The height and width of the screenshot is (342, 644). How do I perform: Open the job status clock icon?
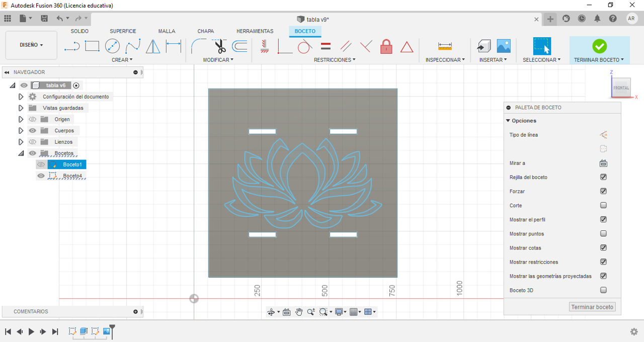pyautogui.click(x=582, y=19)
